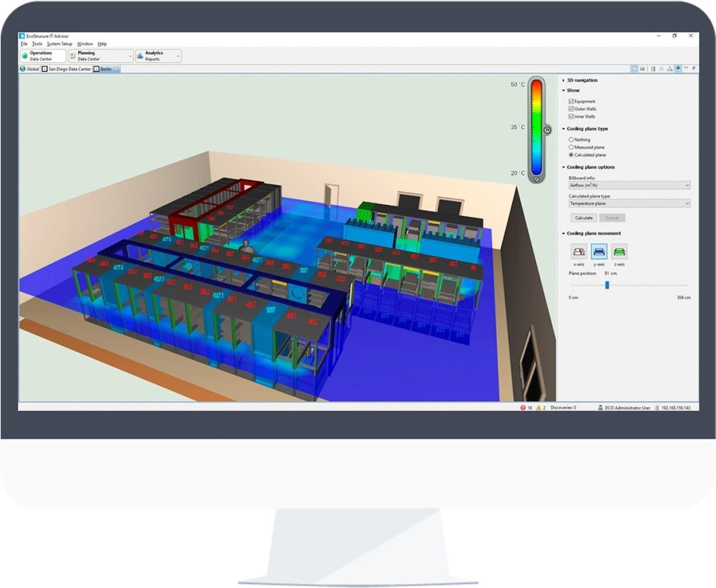
Task: Open the Billboard info dropdown
Action: coord(629,185)
